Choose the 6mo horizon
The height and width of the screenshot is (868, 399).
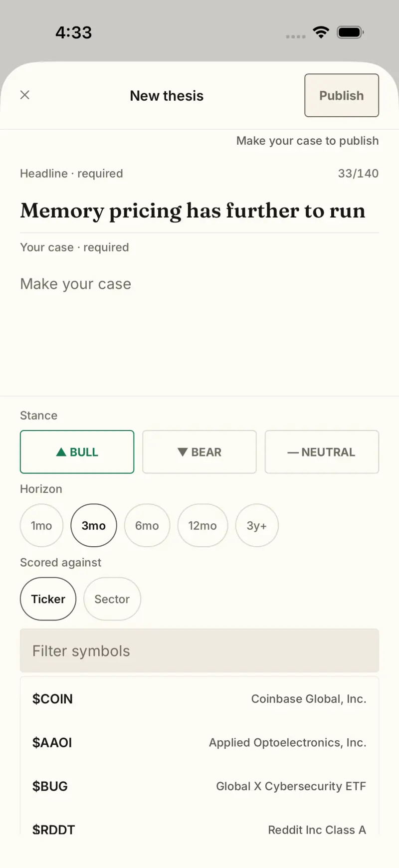pyautogui.click(x=147, y=525)
